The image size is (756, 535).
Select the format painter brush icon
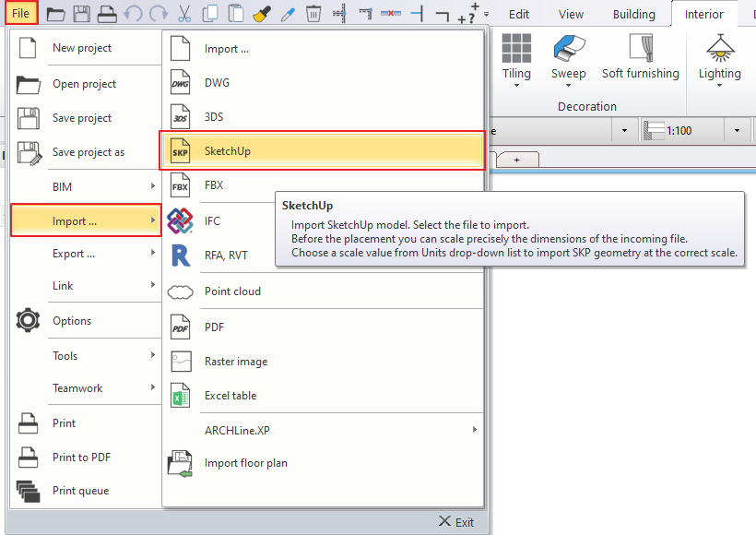(x=262, y=14)
